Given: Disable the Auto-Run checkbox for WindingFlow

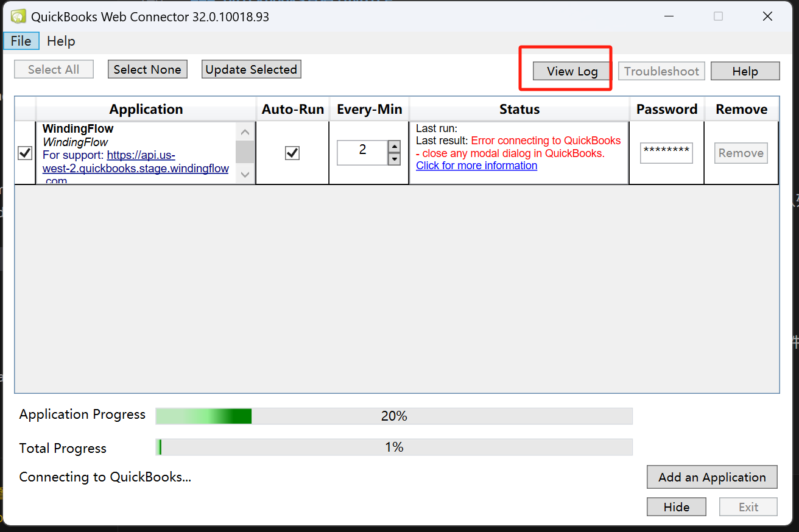Looking at the screenshot, I should coord(292,153).
